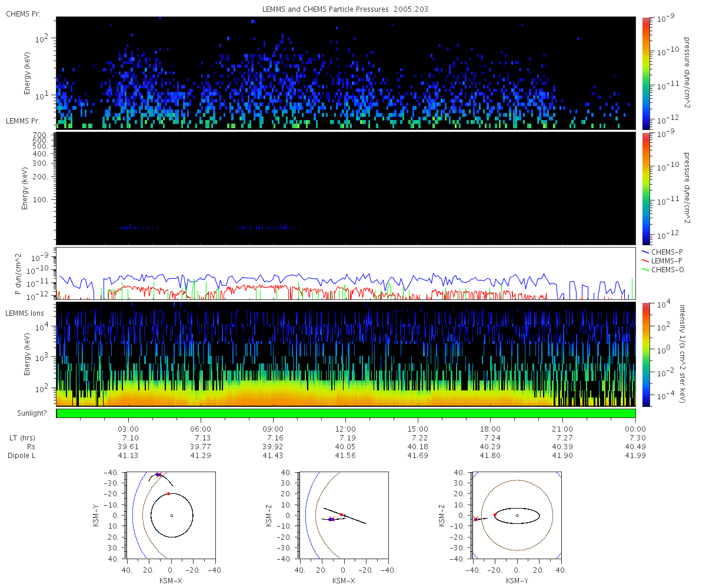
Task: Select the 03:00 time tick label
Action: [128, 429]
